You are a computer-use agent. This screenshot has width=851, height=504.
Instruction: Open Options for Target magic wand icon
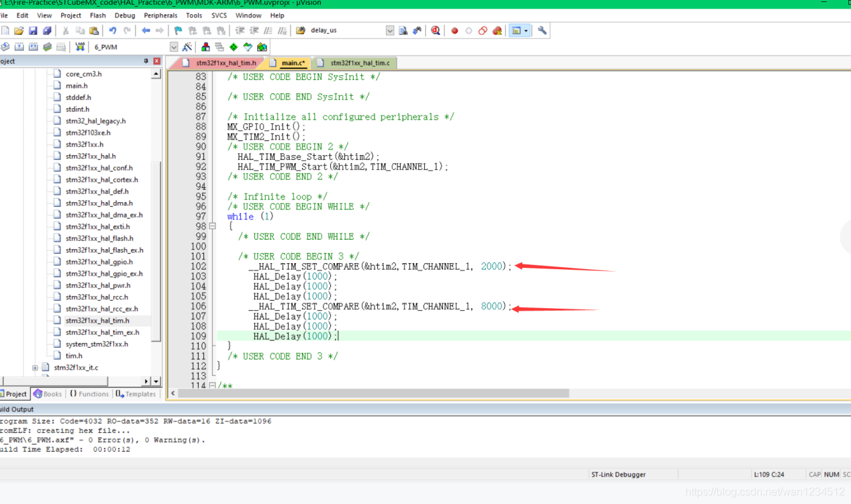pyautogui.click(x=187, y=47)
